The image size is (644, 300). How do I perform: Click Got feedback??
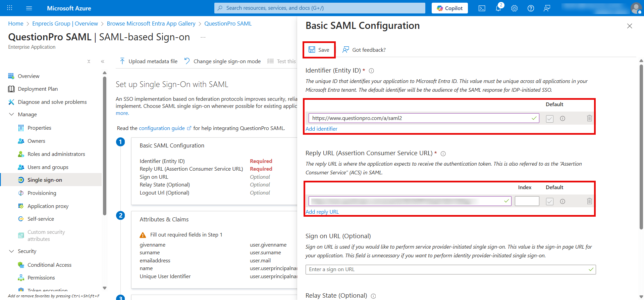tap(364, 50)
